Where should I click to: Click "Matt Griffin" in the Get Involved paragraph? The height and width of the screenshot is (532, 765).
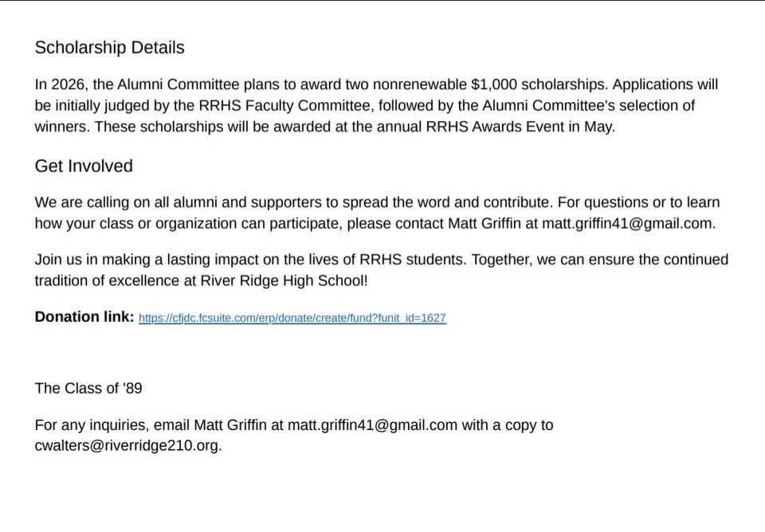click(484, 223)
